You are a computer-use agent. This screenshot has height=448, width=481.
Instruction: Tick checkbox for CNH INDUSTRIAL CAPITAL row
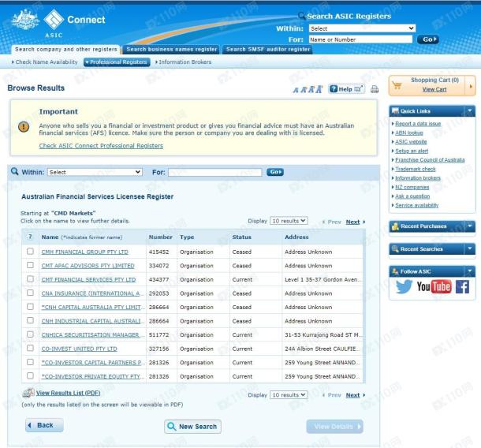30,320
